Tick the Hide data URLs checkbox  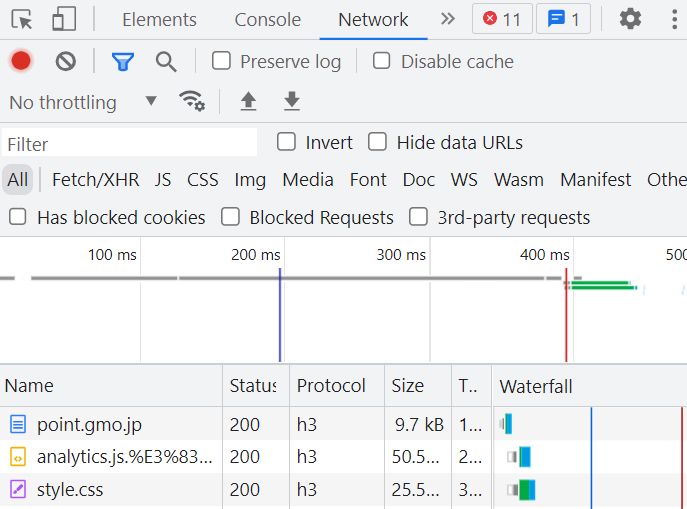pos(377,142)
